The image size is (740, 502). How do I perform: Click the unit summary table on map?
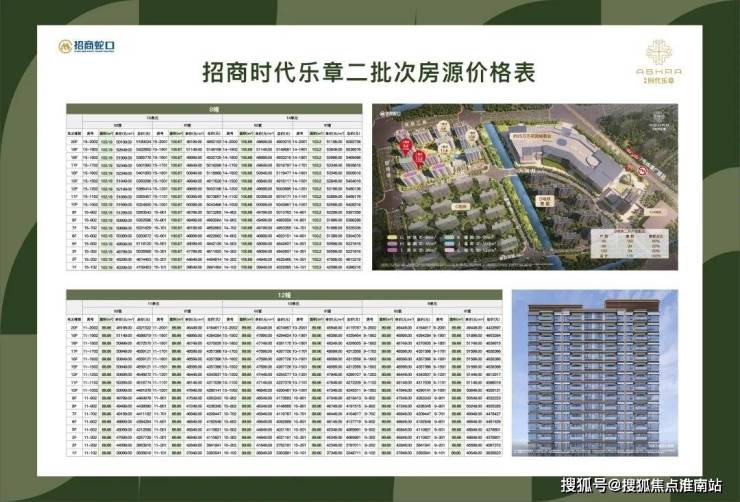[x=631, y=244]
